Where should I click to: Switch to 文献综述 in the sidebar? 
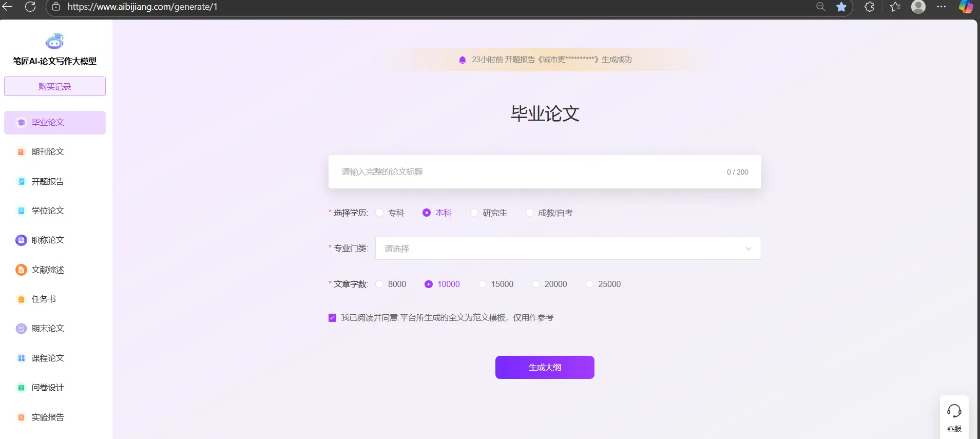tap(48, 270)
